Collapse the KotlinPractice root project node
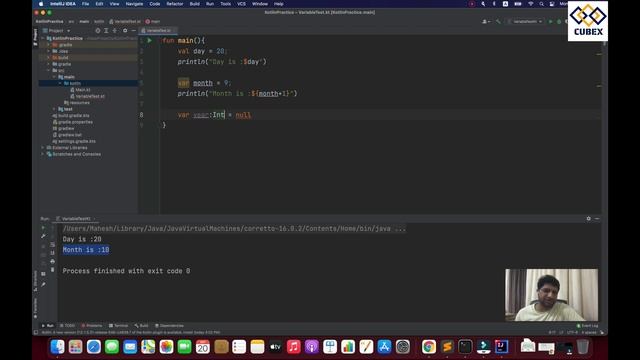Viewport: 640px width, 360px height. click(x=43, y=38)
